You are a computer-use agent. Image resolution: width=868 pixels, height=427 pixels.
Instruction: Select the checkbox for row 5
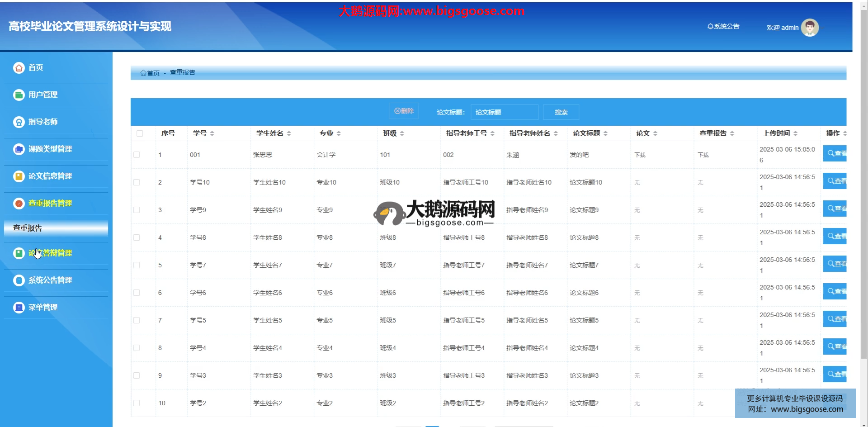click(137, 265)
